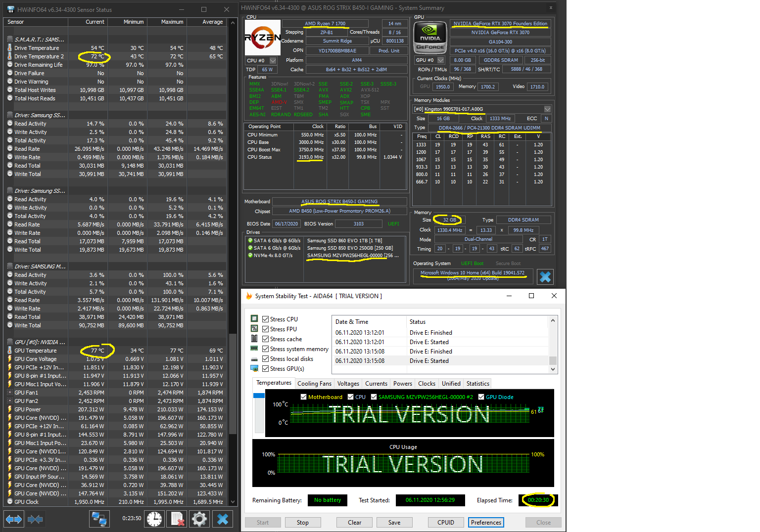Click the percent chip icon beside Stress FPU
This screenshot has height=532, width=760.
tap(254, 329)
